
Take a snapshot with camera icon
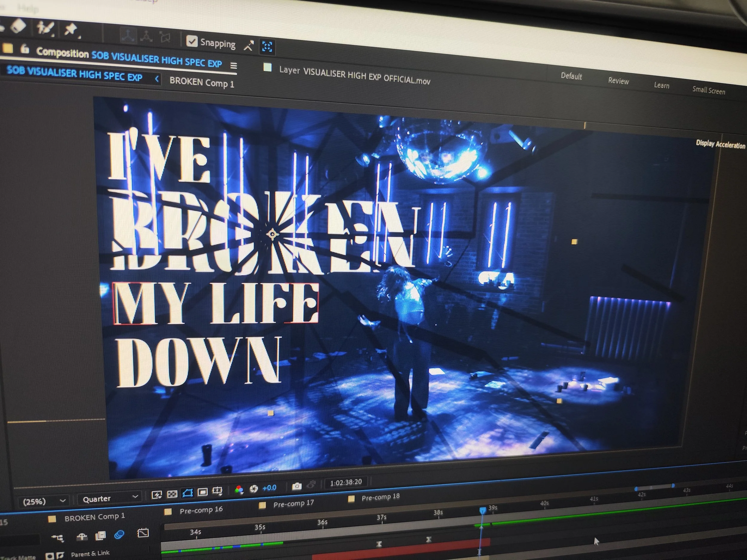(x=296, y=486)
